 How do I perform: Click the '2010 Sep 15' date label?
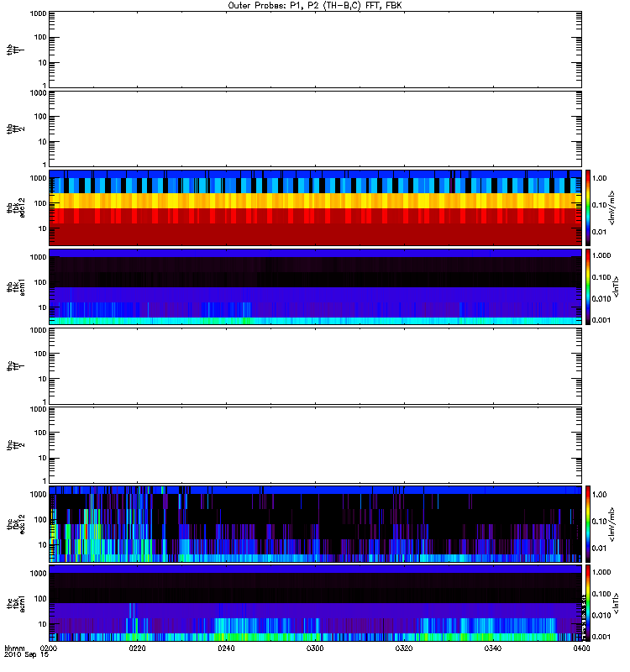27,655
